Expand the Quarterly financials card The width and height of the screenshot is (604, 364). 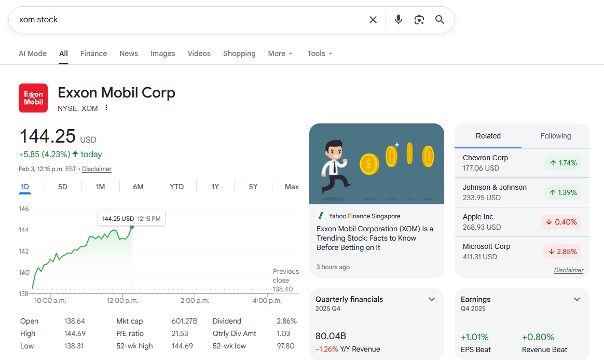[x=431, y=300]
